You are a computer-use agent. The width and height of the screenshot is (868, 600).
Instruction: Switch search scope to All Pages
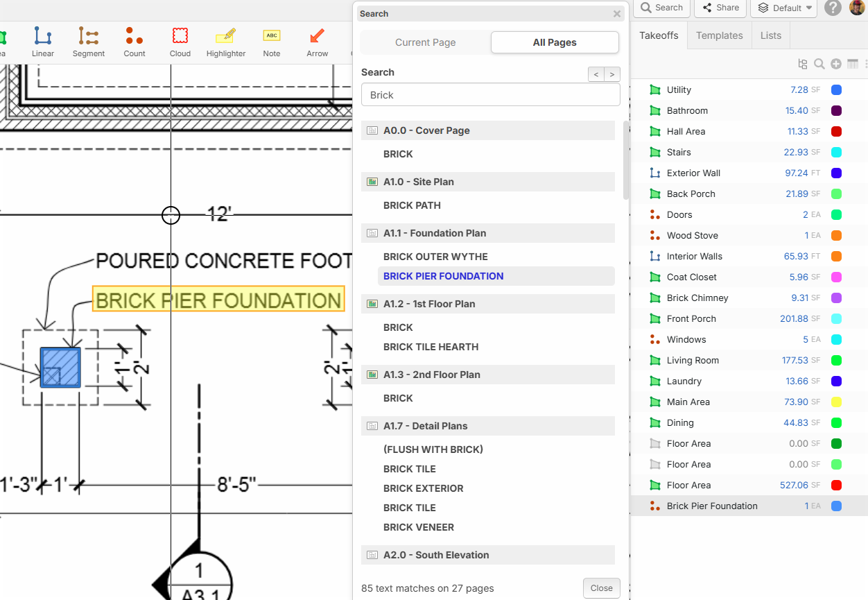(x=555, y=42)
